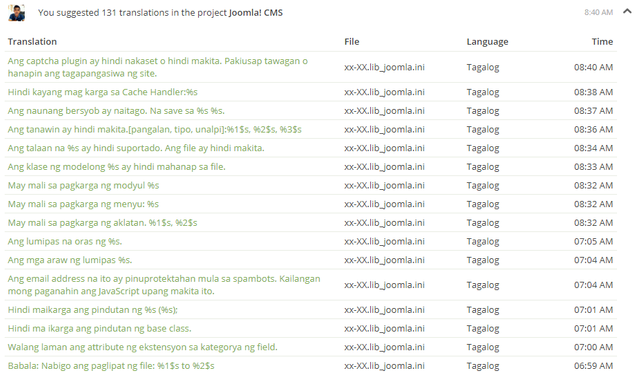Image resolution: width=640 pixels, height=372 pixels.
Task: Click Tagalog in the 08:33 AM row
Action: 483,167
